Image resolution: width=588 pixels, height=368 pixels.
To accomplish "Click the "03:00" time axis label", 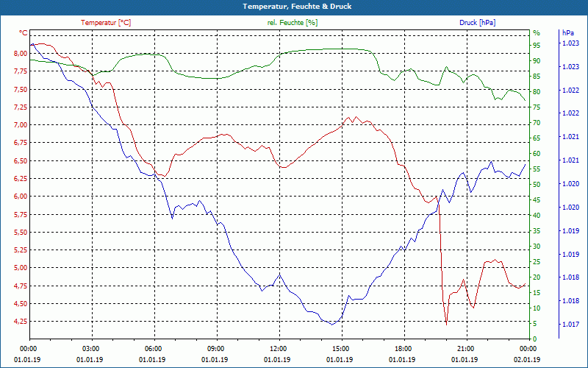I will (x=90, y=349).
